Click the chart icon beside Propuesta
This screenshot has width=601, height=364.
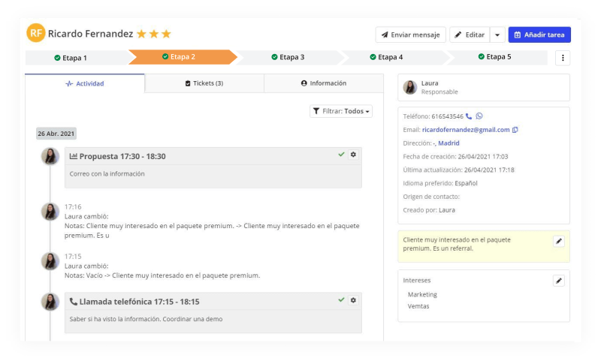click(73, 156)
